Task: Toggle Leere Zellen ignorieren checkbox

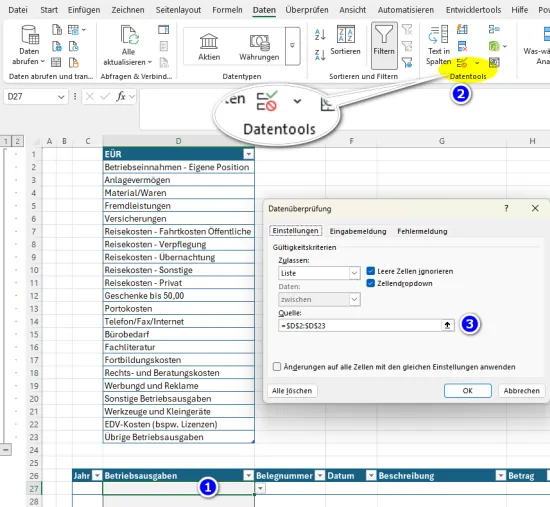Action: pos(370,271)
